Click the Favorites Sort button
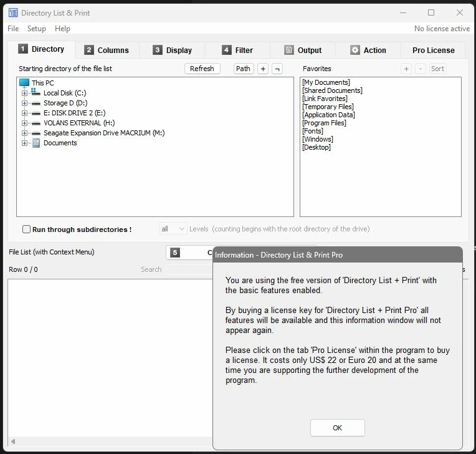Image resolution: width=476 pixels, height=454 pixels. pos(437,69)
